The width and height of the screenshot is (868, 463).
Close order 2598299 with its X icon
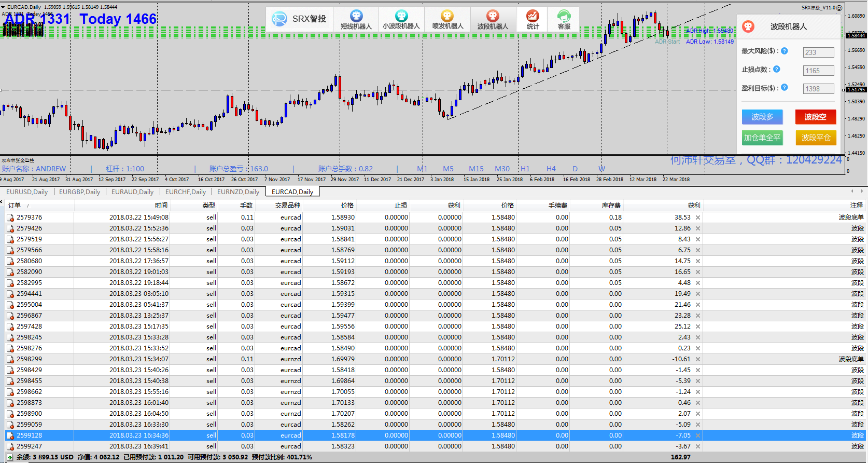click(x=698, y=359)
